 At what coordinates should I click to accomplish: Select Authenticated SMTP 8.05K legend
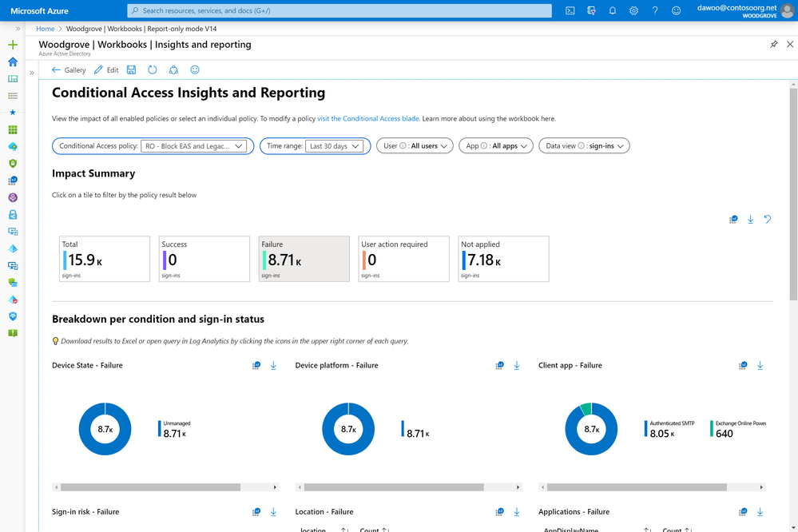[x=669, y=429]
